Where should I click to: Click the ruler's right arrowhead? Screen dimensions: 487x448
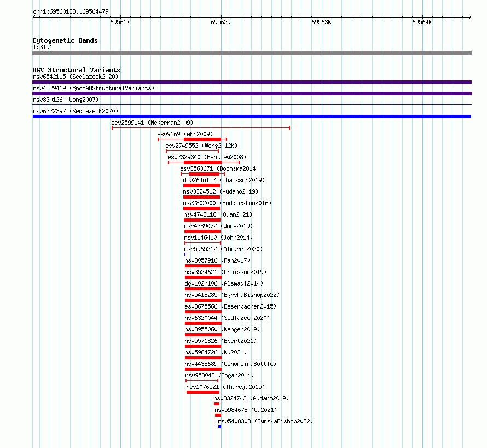[470, 17]
